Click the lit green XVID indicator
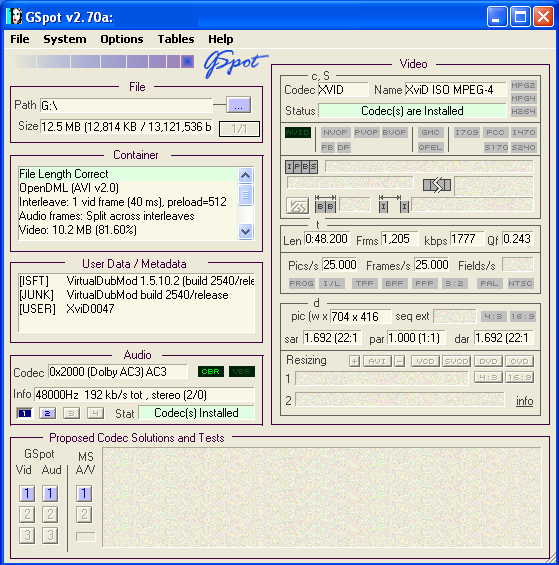Screen dimensions: 559x565 coord(298,132)
